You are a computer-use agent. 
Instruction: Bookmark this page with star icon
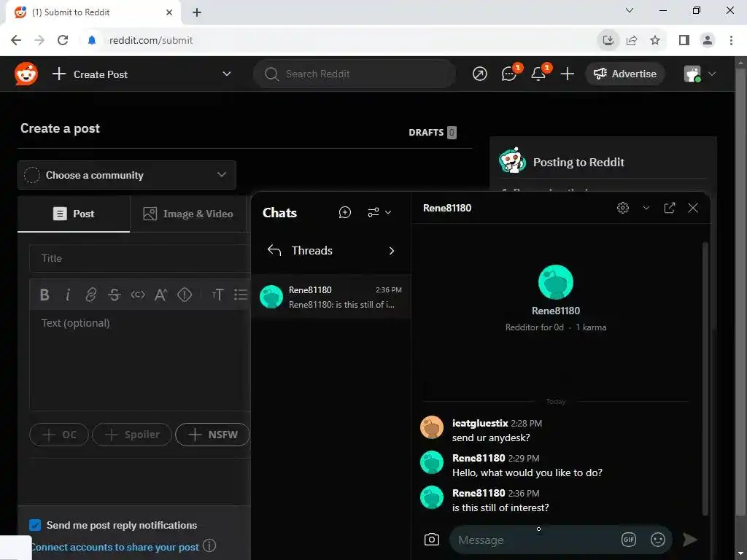tap(655, 41)
